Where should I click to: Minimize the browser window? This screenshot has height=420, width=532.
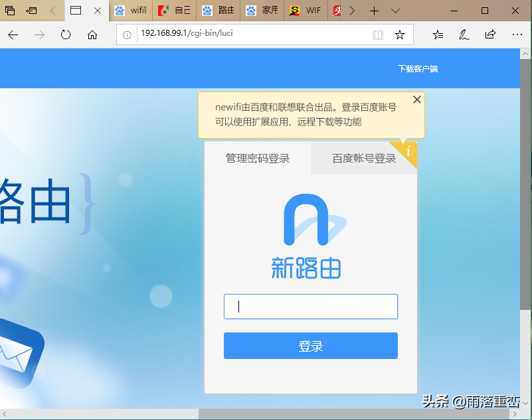coord(454,11)
